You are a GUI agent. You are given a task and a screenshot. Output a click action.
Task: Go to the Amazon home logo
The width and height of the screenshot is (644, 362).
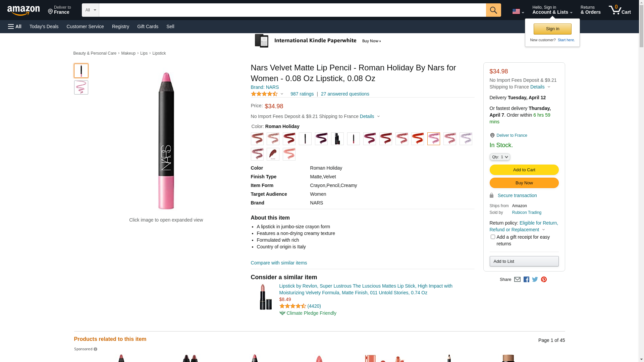coord(23,11)
